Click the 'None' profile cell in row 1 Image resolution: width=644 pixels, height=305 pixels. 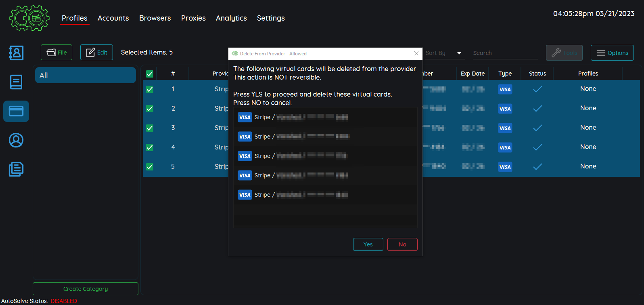(x=588, y=89)
